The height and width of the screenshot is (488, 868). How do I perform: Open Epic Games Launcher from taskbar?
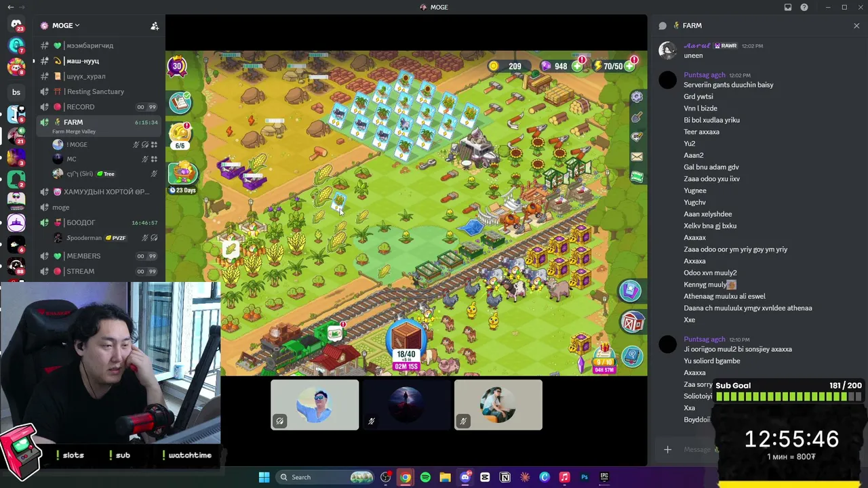click(604, 477)
